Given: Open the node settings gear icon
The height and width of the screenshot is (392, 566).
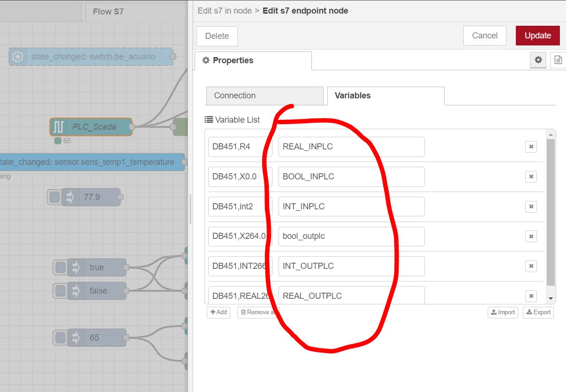Looking at the screenshot, I should coord(538,60).
